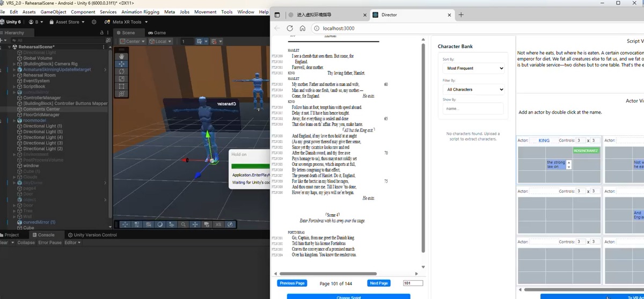Select the Rect tool in Scene toolbar

pyautogui.click(x=122, y=86)
